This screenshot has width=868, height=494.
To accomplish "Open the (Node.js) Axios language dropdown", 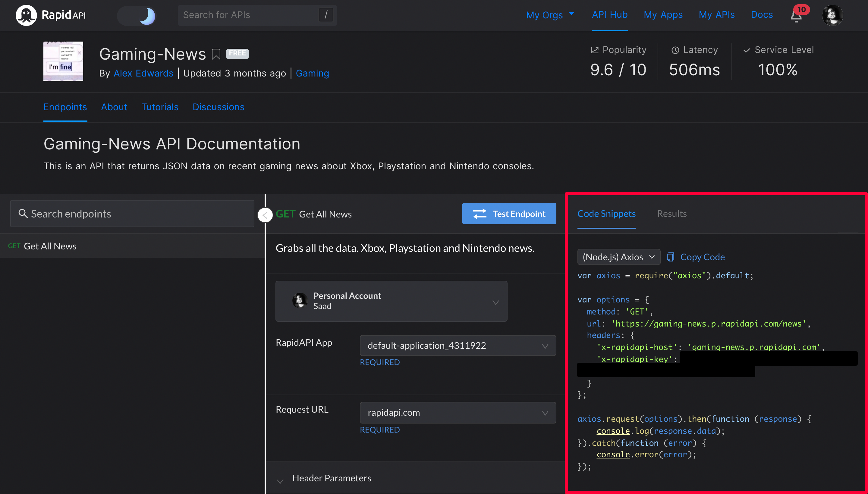I will (x=618, y=257).
